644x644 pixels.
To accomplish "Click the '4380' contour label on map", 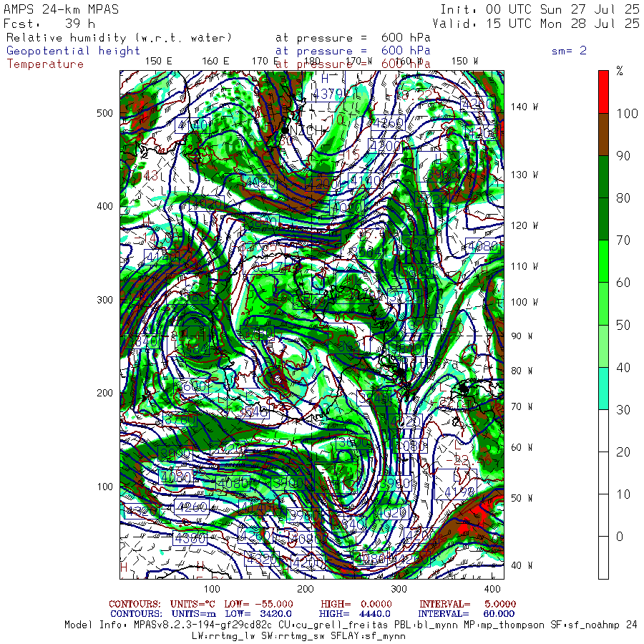I will click(190, 537).
